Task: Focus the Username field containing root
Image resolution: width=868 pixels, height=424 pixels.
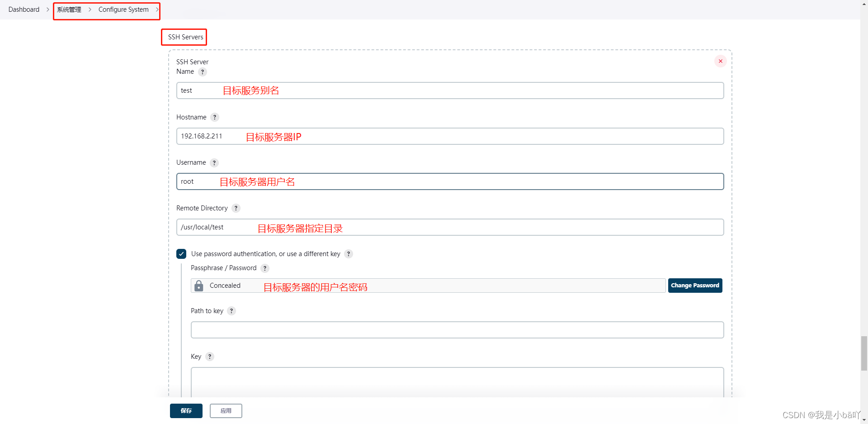Action: click(450, 181)
